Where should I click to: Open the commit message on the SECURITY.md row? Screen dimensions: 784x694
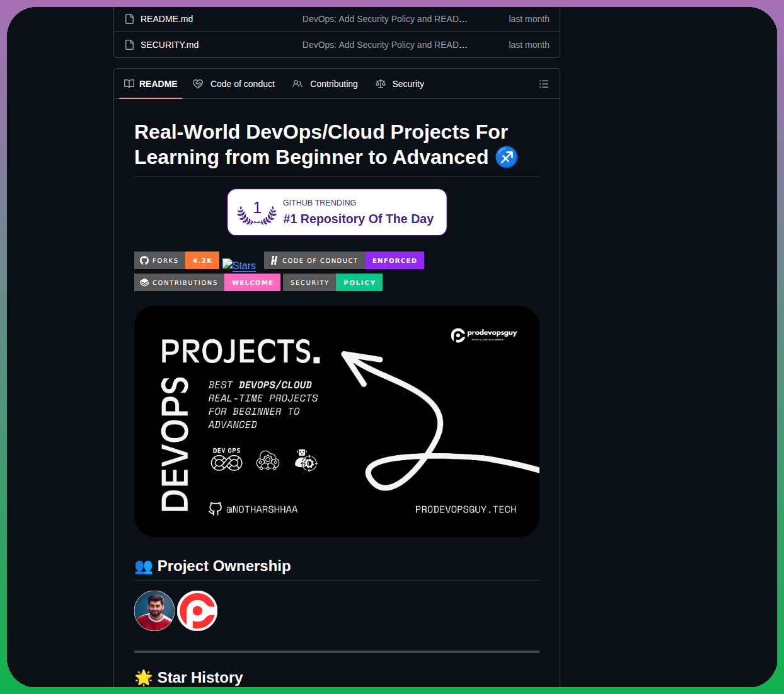coord(384,45)
